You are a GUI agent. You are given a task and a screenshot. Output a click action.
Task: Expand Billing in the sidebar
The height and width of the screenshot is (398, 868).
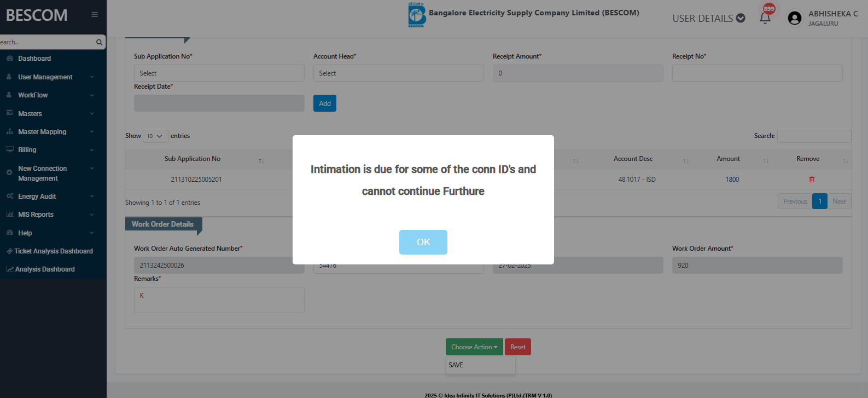[x=53, y=150]
